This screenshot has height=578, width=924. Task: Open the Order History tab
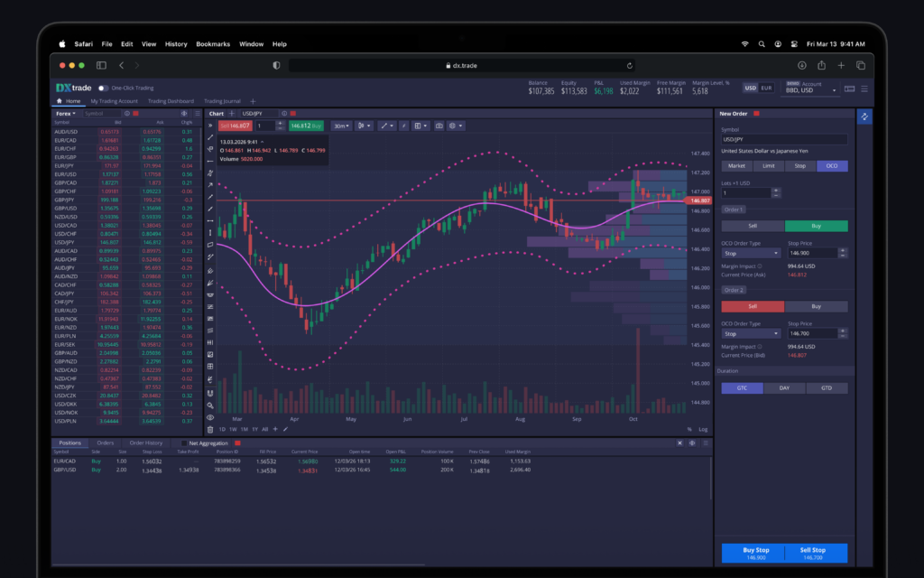click(145, 443)
